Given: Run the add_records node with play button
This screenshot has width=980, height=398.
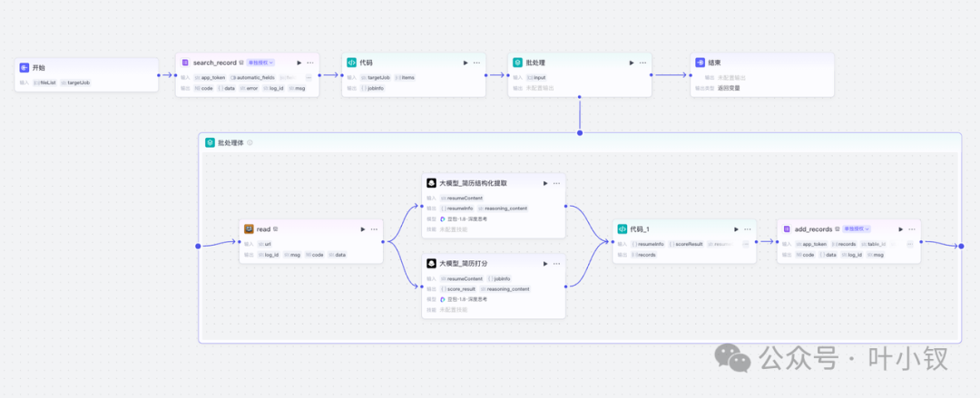Looking at the screenshot, I should (901, 229).
